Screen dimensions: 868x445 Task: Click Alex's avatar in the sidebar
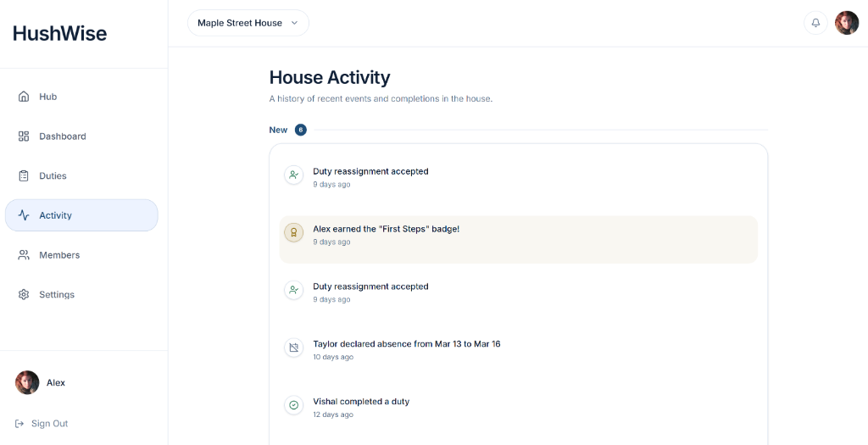pyautogui.click(x=27, y=382)
